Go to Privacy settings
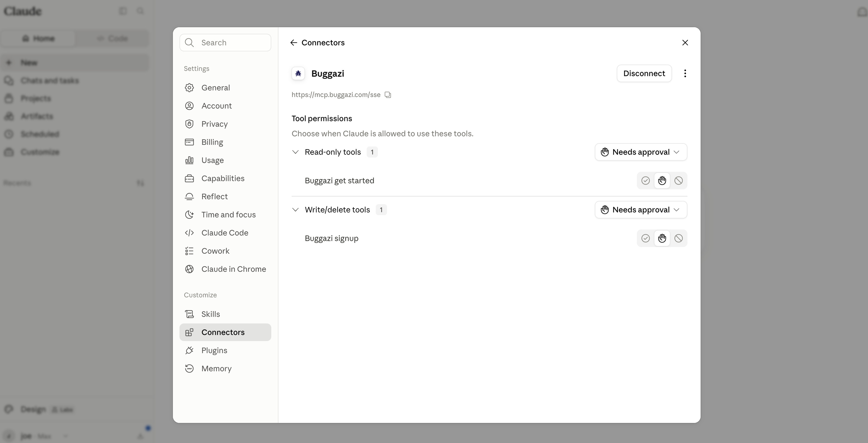This screenshot has height=443, width=868. click(225, 124)
